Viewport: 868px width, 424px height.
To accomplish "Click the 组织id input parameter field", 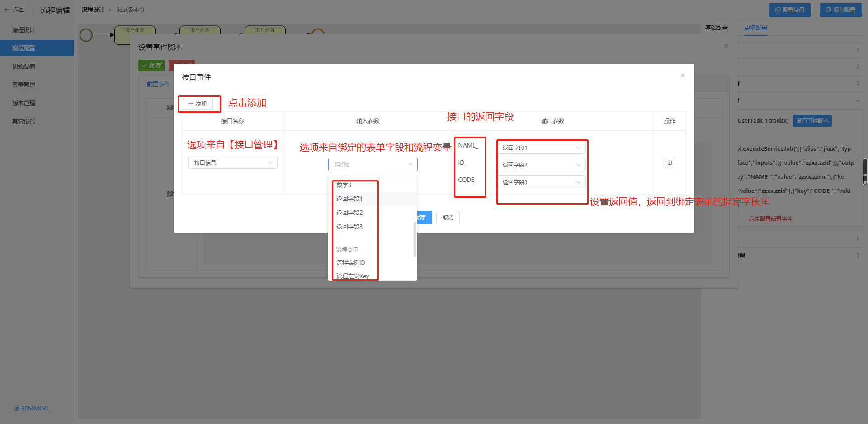I will [x=372, y=164].
